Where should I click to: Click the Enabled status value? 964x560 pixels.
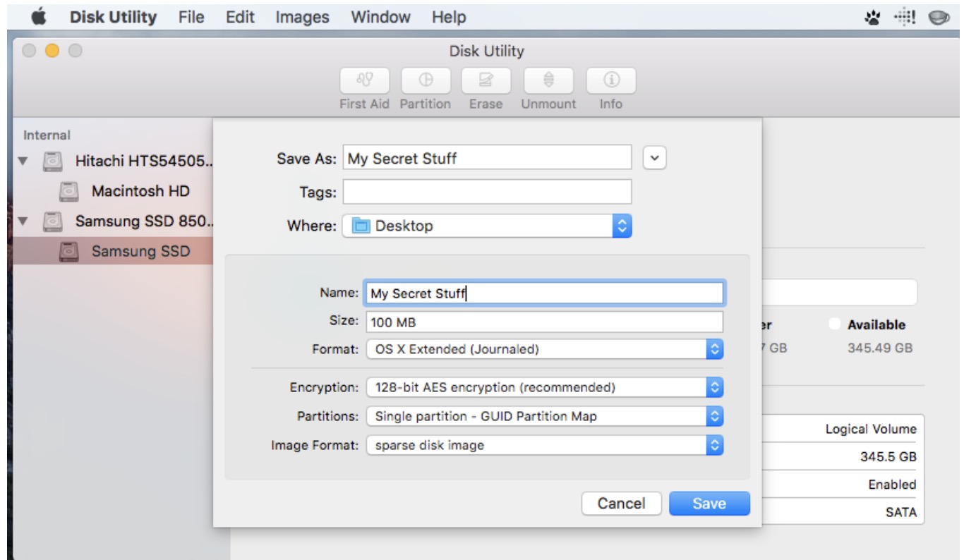[893, 485]
